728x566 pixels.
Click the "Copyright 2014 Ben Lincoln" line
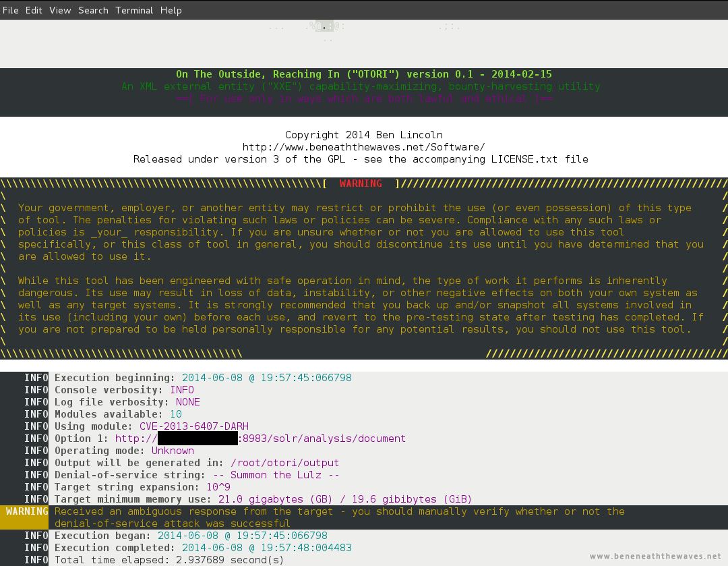[364, 135]
